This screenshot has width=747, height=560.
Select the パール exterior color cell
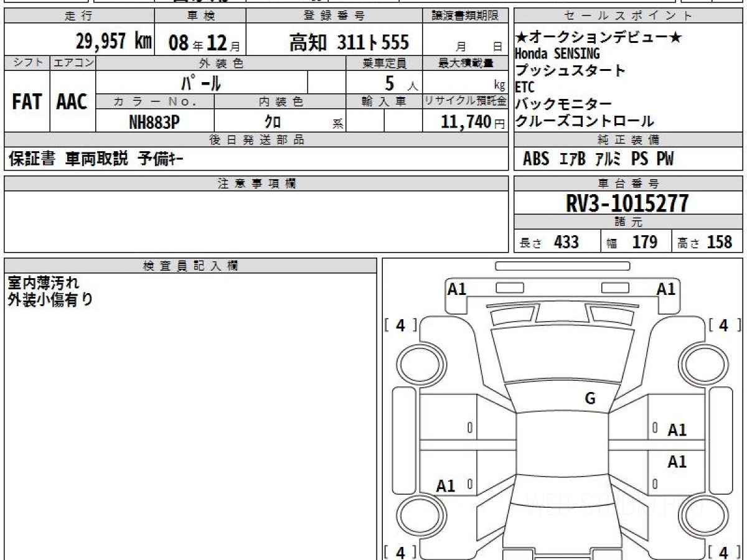[x=201, y=83]
